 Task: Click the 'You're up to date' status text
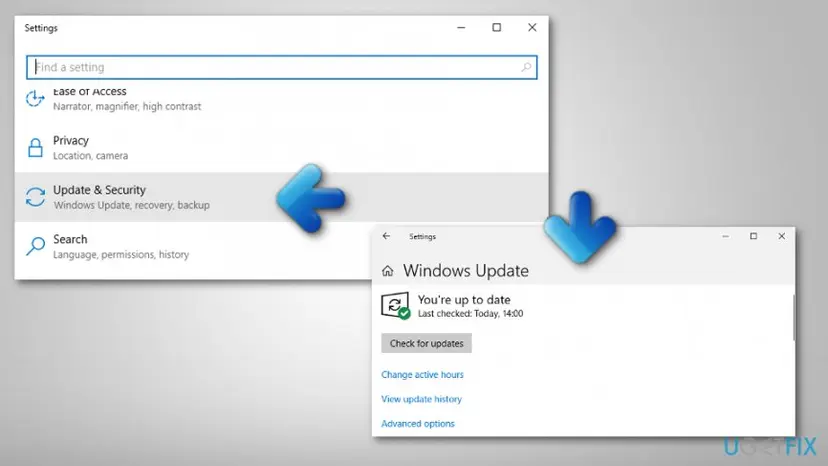click(464, 300)
